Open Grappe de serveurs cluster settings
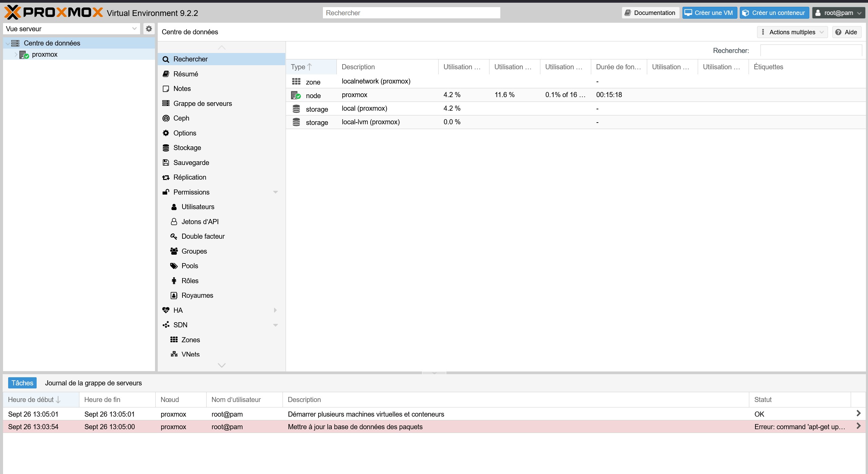Image resolution: width=868 pixels, height=474 pixels. (x=221, y=104)
